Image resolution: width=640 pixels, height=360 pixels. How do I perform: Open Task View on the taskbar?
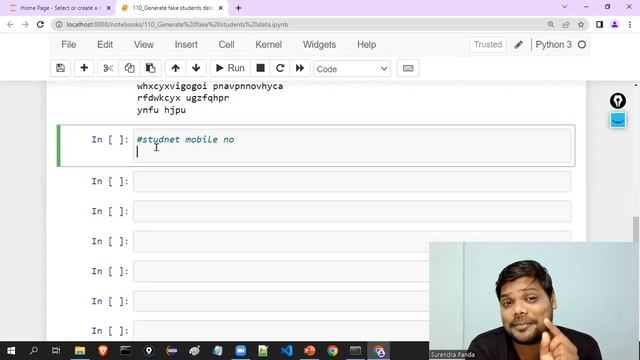[56, 351]
